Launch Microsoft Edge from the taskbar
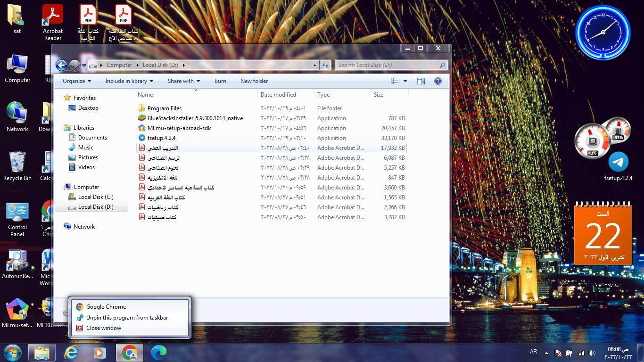 159,353
